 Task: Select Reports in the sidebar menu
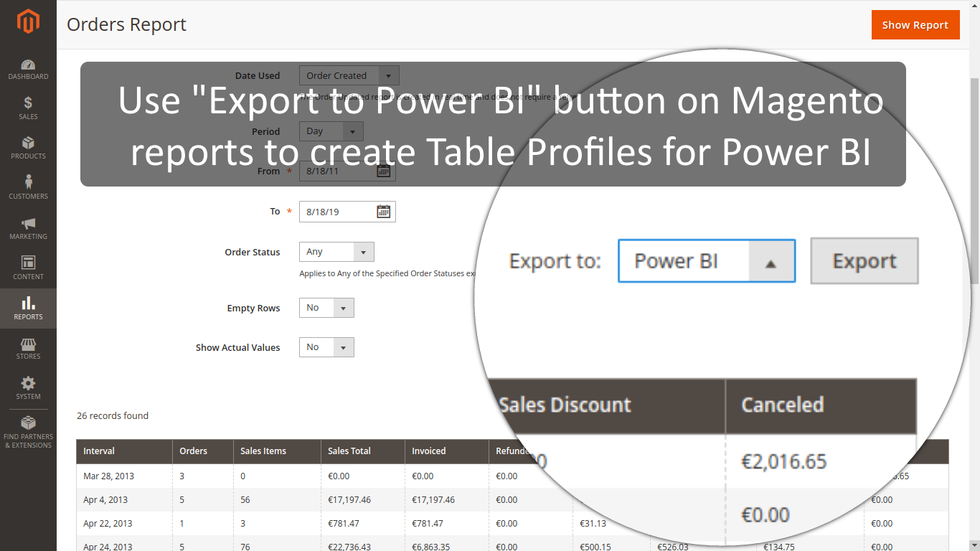[x=28, y=309]
